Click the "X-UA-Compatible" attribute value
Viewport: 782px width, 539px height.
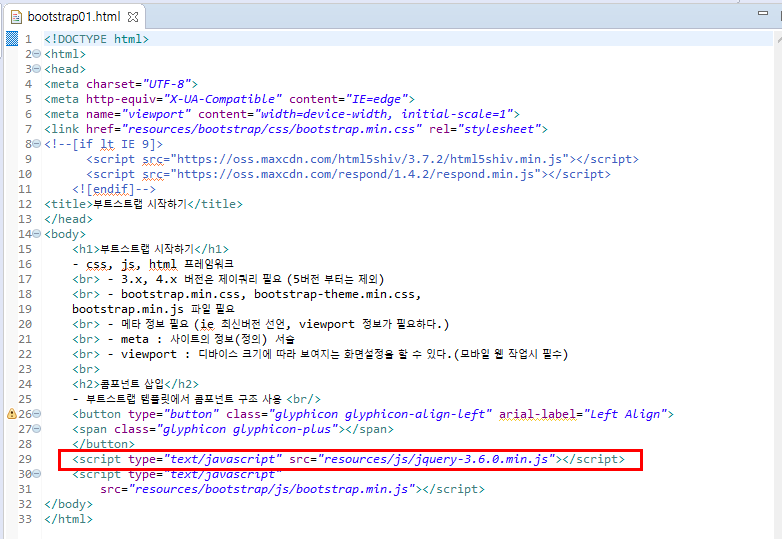(222, 99)
